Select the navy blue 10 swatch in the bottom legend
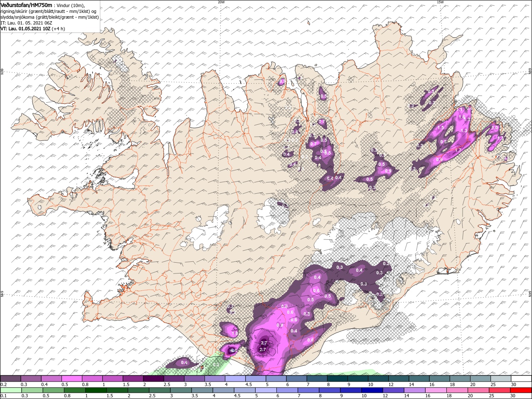The height and width of the screenshot is (399, 532). tap(372, 390)
